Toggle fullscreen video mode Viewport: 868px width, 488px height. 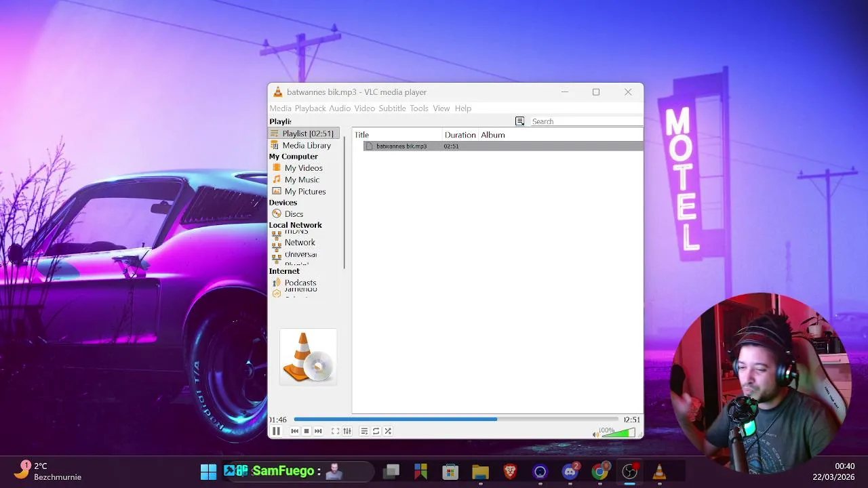pos(335,431)
